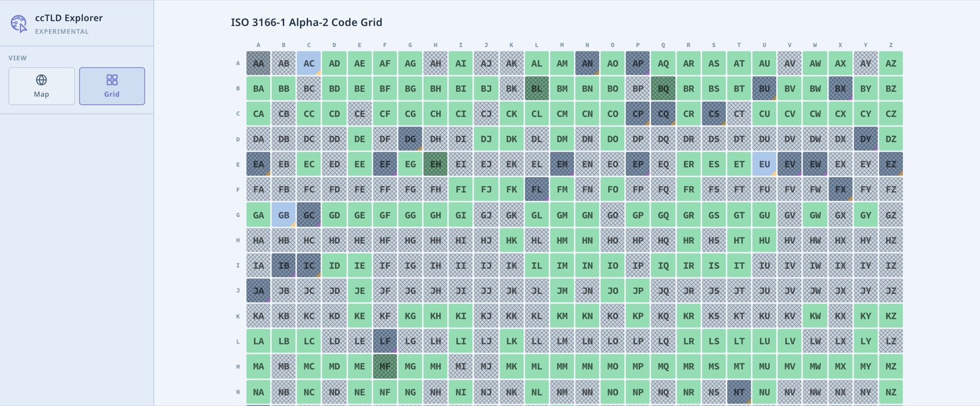
Task: Select the EU code cell
Action: click(764, 164)
